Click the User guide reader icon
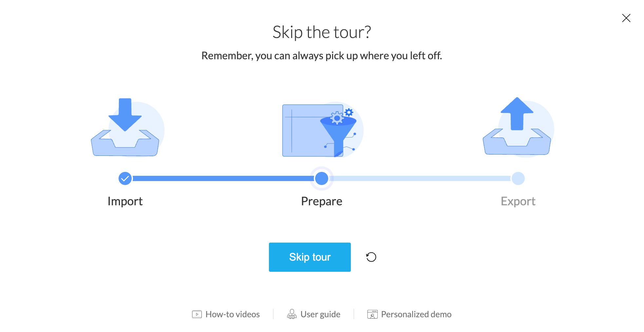Image resolution: width=644 pixels, height=332 pixels. (292, 314)
